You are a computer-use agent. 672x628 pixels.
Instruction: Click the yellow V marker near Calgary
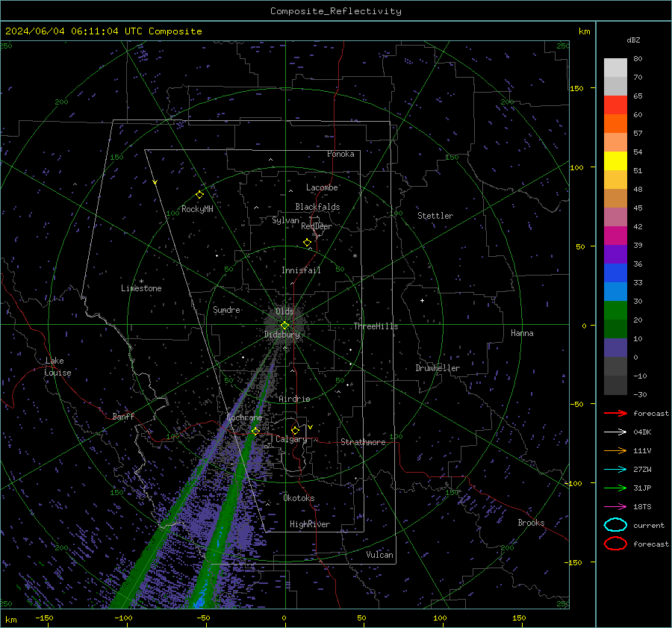tap(311, 427)
